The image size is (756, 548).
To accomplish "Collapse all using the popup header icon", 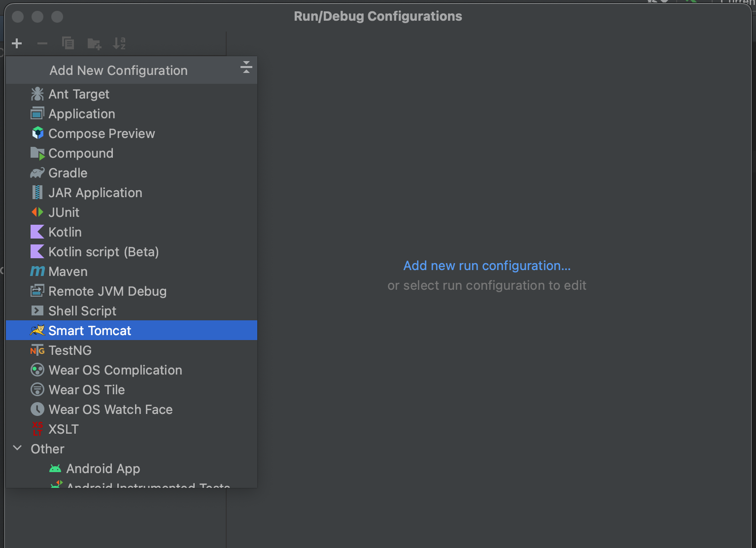I will 246,67.
